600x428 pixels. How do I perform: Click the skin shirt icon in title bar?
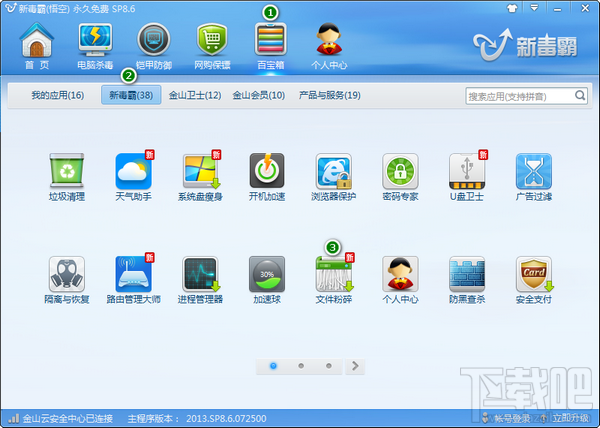point(512,8)
